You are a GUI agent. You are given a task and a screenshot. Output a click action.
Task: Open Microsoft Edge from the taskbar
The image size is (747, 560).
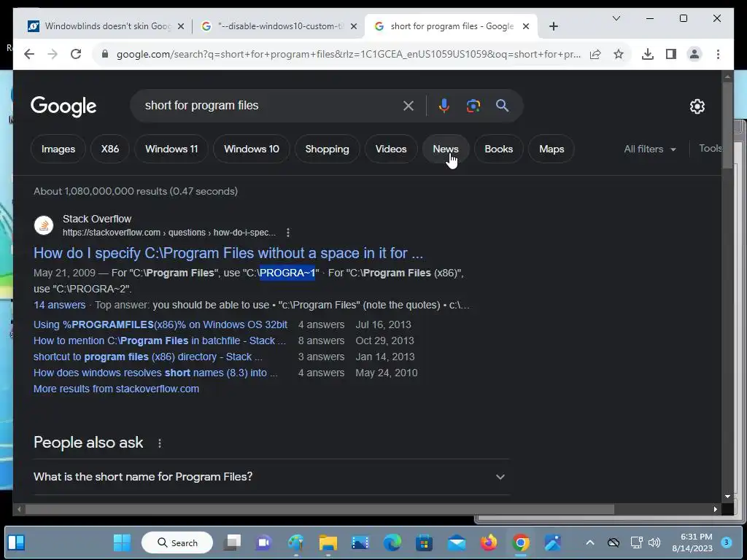392,542
